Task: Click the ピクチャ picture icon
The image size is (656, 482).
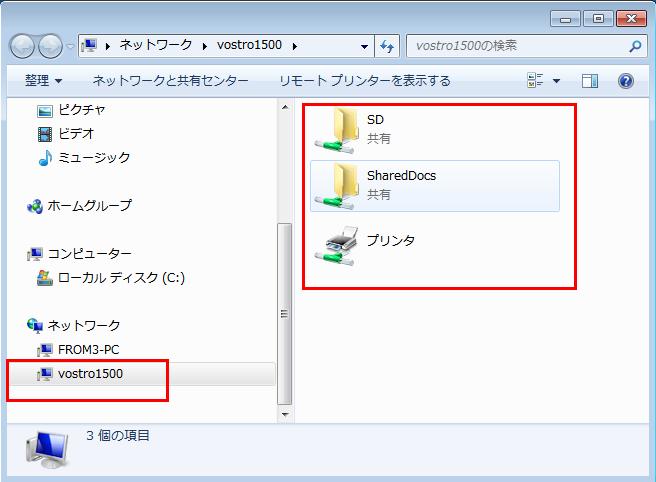Action: [45, 111]
